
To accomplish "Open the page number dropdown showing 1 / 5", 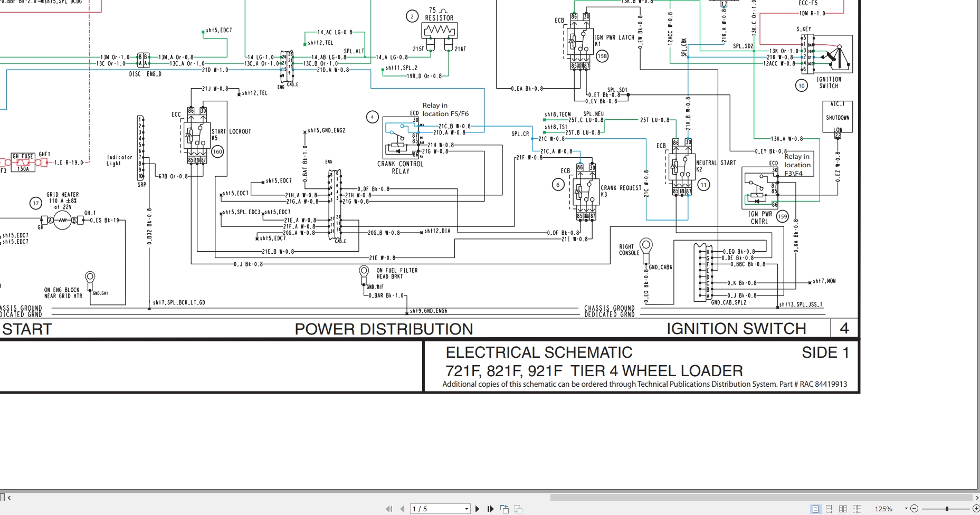I will tap(467, 509).
